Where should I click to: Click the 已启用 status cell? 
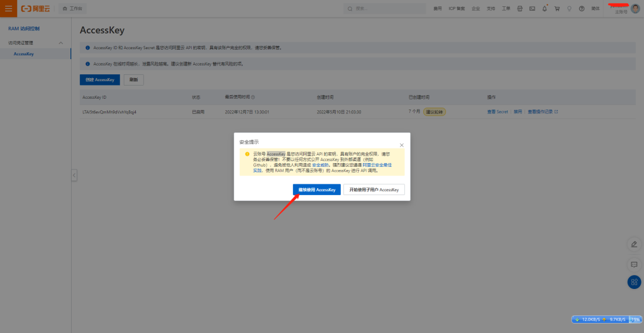198,112
